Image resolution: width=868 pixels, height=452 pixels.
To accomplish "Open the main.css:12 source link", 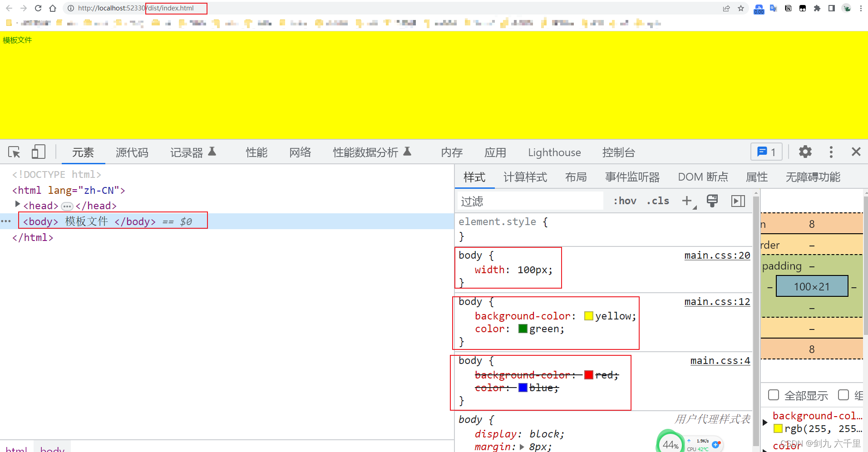I will click(x=717, y=302).
